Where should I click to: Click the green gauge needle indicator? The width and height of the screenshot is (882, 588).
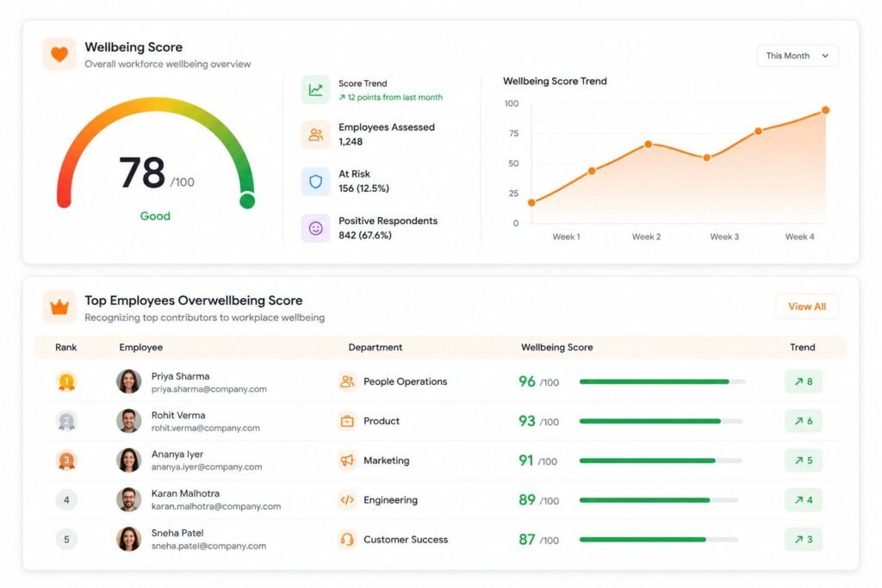247,201
